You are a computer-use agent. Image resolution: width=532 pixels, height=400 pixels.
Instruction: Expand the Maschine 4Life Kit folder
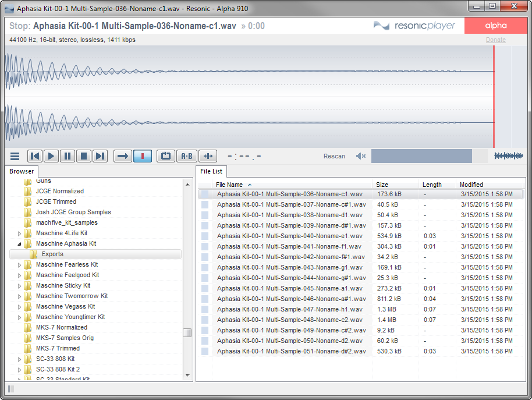19,233
